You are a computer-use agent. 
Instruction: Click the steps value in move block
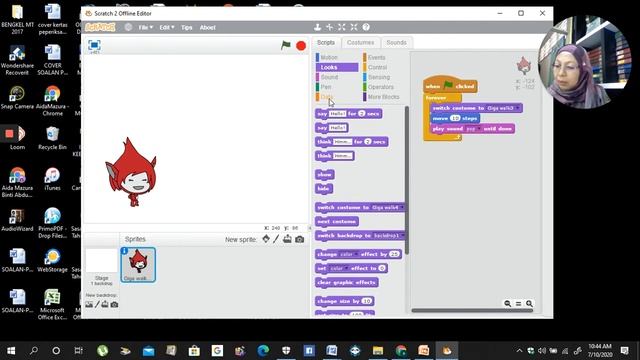click(x=455, y=118)
